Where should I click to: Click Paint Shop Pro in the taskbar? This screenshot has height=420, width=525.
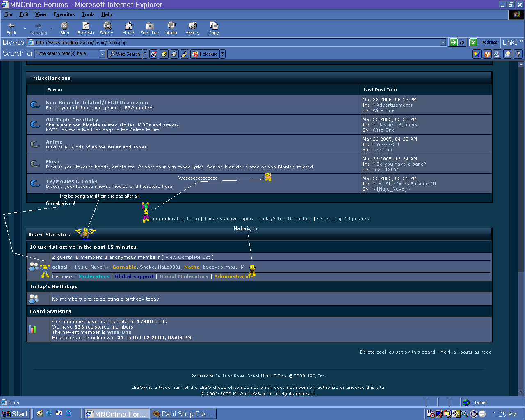pos(183,414)
